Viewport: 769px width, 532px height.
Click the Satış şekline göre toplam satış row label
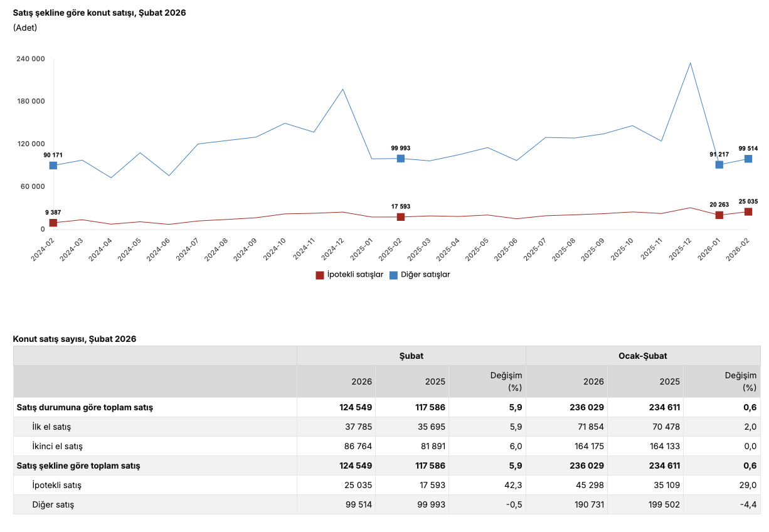point(78,465)
